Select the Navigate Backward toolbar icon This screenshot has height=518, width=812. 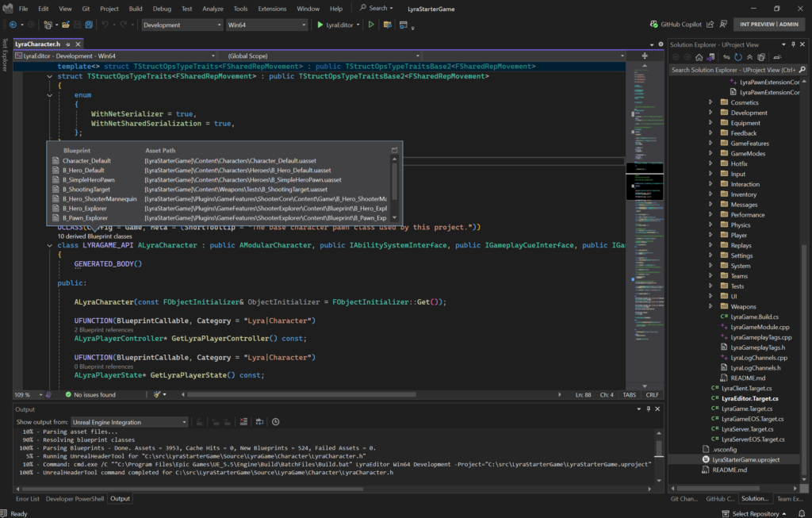pyautogui.click(x=13, y=25)
